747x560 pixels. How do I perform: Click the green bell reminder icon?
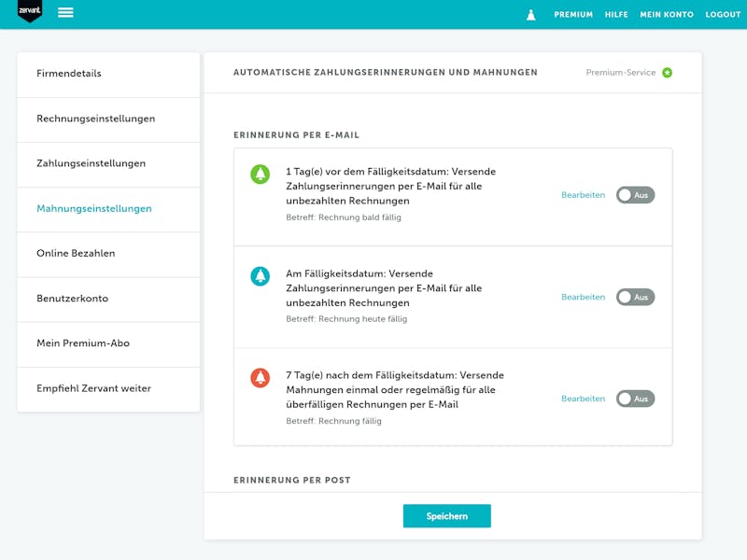click(261, 175)
